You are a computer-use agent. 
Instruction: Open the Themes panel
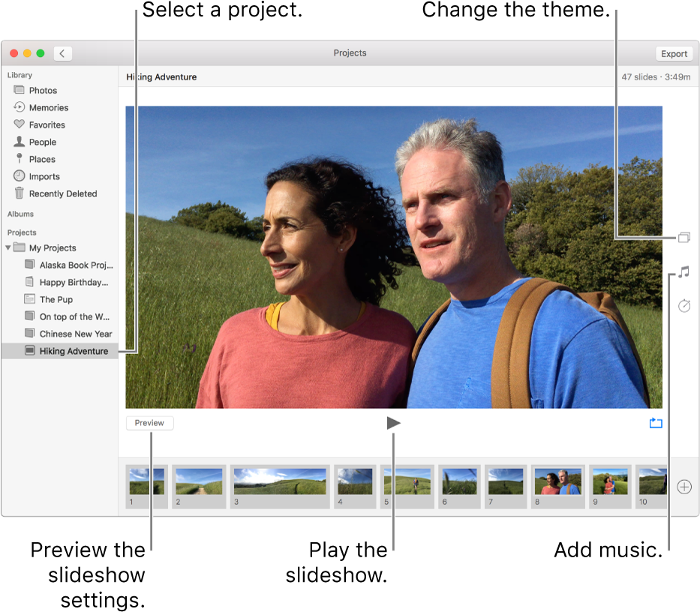pyautogui.click(x=683, y=237)
